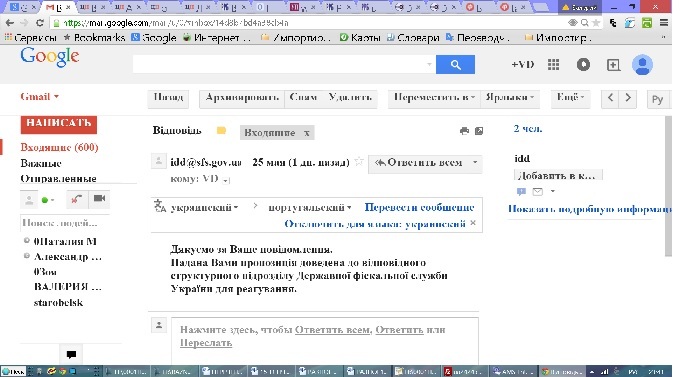Image resolution: width=681 pixels, height=377 pixels.
Task: Reload the page in the browser
Action: pos(40,23)
